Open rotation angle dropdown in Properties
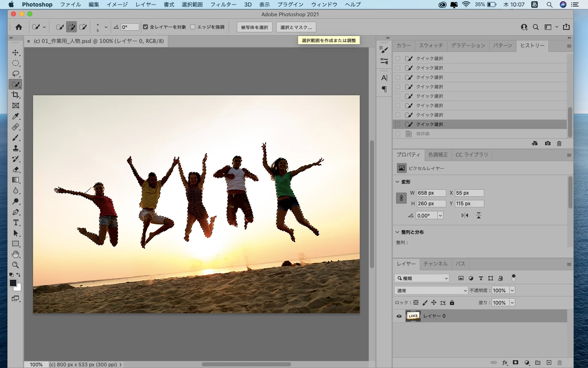Viewport: 588px width, 368px height. (440, 215)
